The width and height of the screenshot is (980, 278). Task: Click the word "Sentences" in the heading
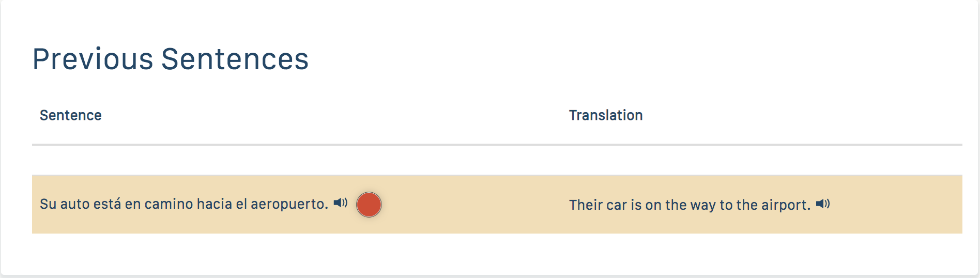click(x=235, y=59)
